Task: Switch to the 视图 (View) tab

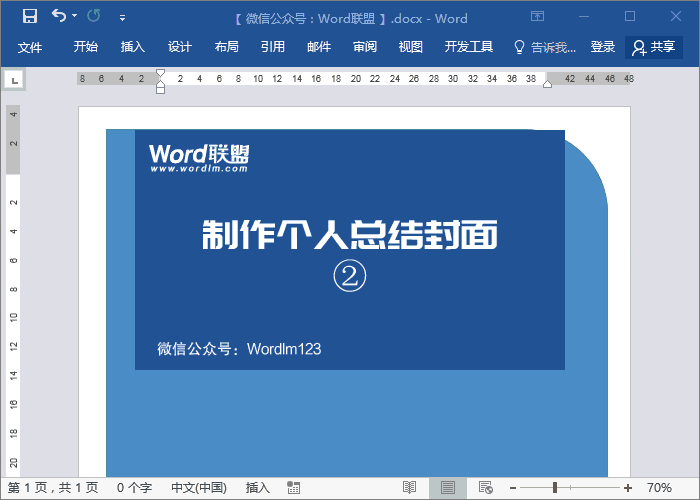Action: [411, 47]
